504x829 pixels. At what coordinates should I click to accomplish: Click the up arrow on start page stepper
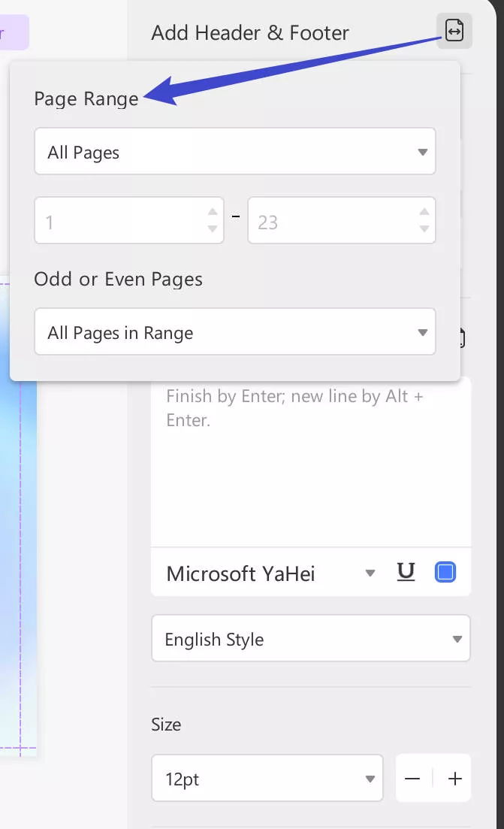tap(211, 210)
